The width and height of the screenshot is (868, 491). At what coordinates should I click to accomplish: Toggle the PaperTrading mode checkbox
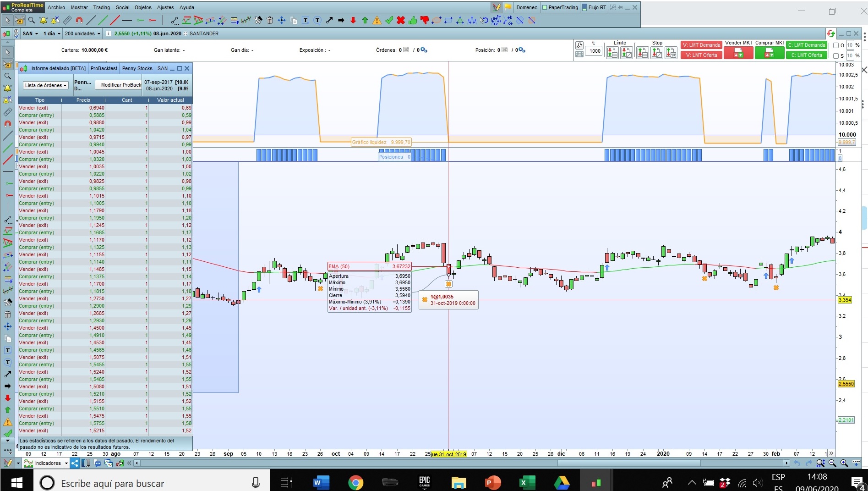tap(545, 7)
